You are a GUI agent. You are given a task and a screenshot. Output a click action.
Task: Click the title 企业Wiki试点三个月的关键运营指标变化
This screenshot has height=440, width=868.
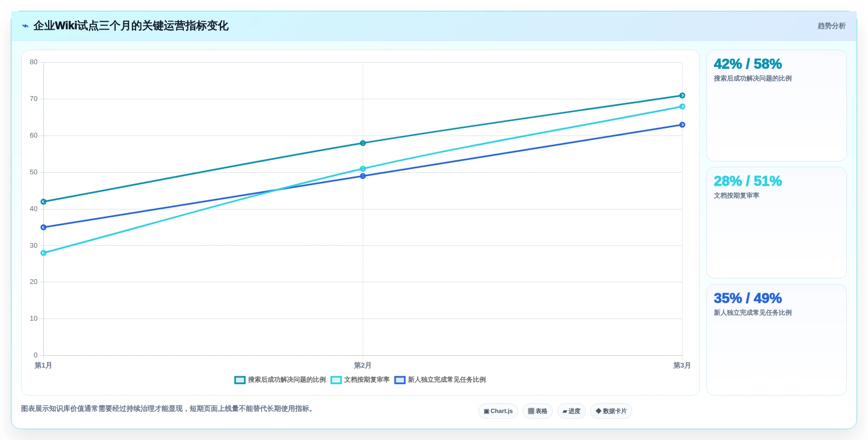(x=131, y=26)
